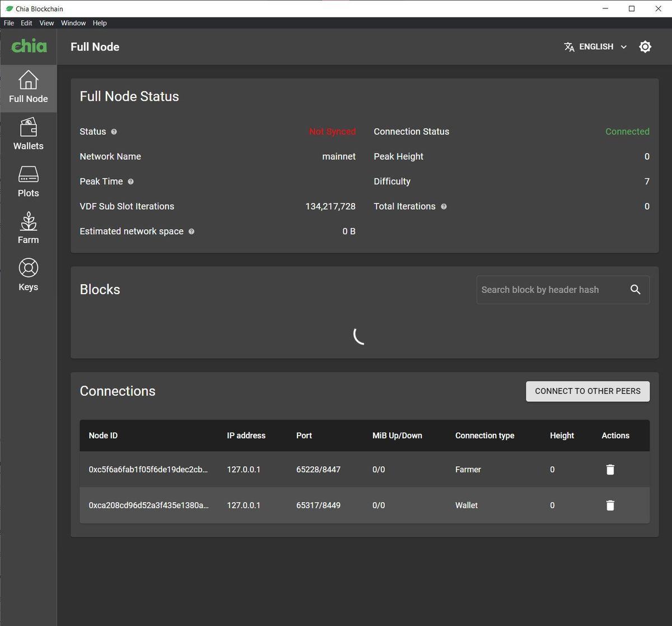Select the Wallets icon in sidebar
This screenshot has width=672, height=626.
pos(28,135)
